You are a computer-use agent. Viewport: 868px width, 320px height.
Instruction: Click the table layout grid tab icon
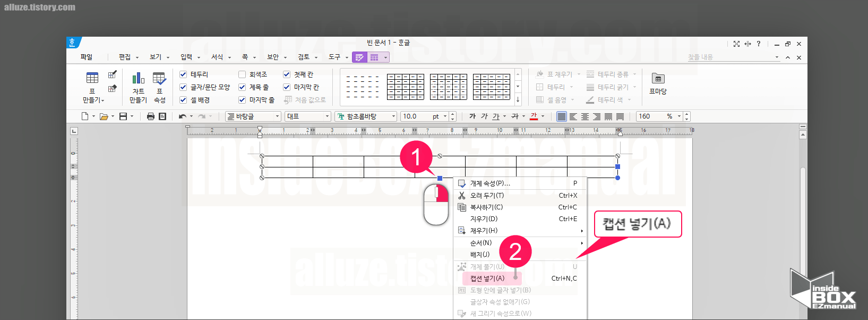click(374, 57)
